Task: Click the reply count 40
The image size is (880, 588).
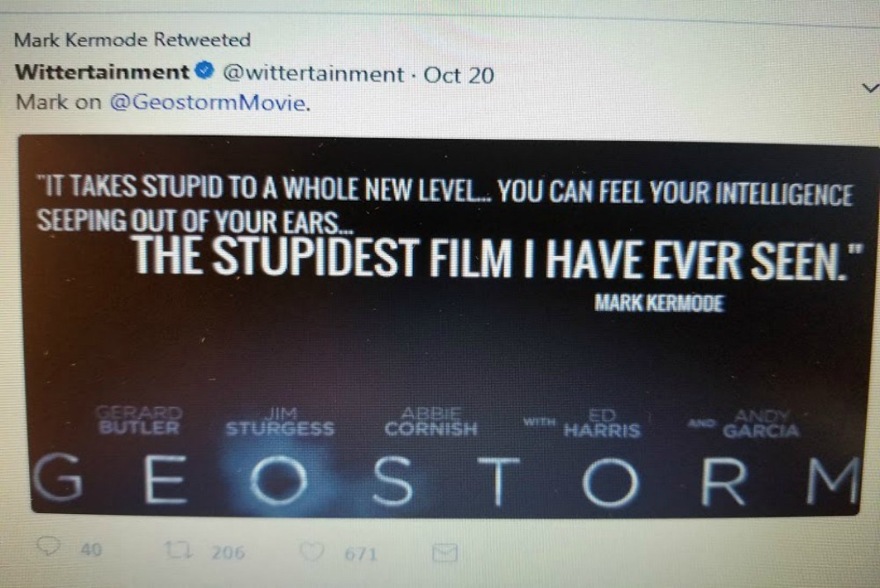Action: coord(91,548)
